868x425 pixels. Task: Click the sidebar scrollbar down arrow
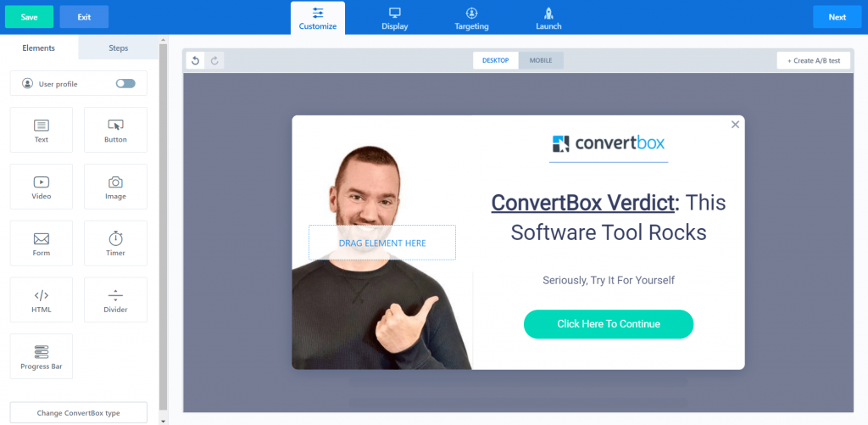(163, 421)
